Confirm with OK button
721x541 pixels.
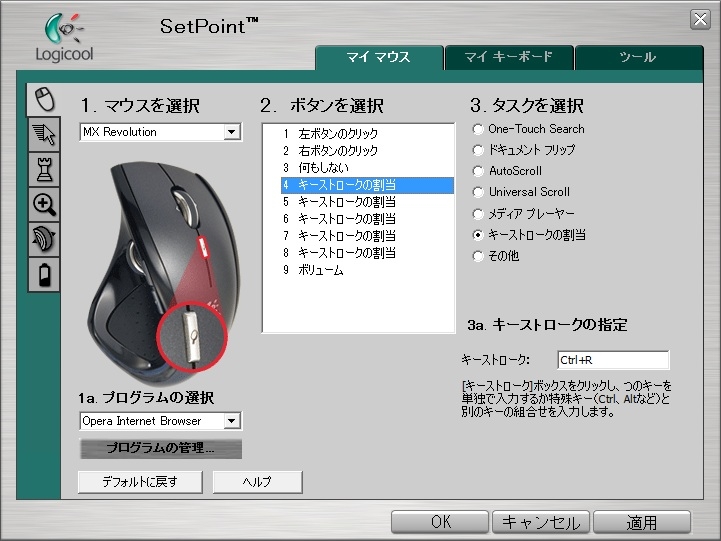click(440, 522)
